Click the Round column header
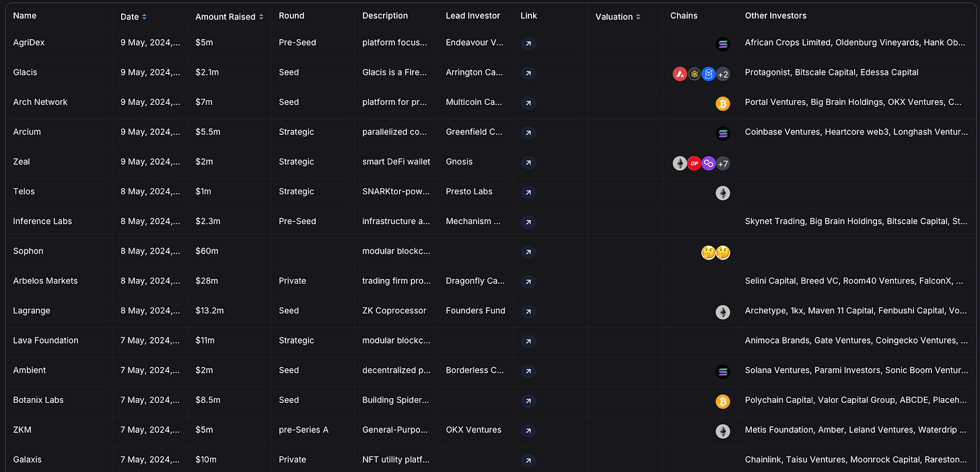The height and width of the screenshot is (472, 980). click(x=291, y=15)
